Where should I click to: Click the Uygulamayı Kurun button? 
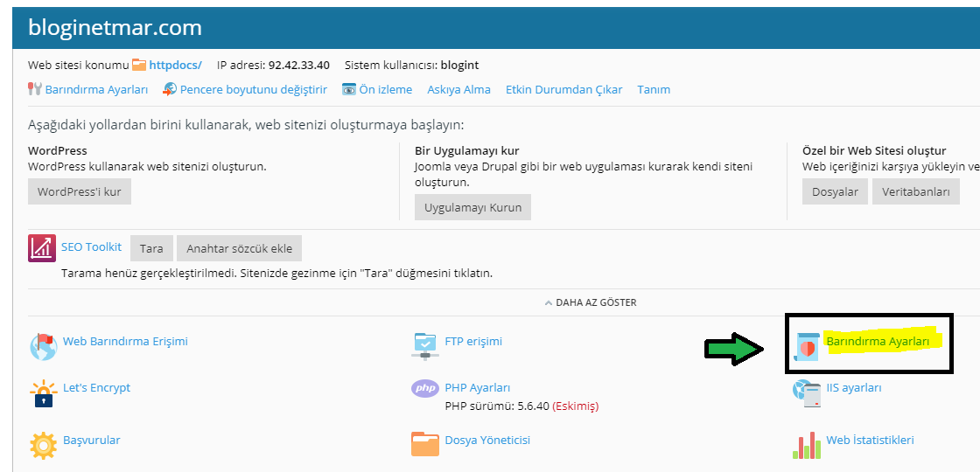[x=472, y=207]
